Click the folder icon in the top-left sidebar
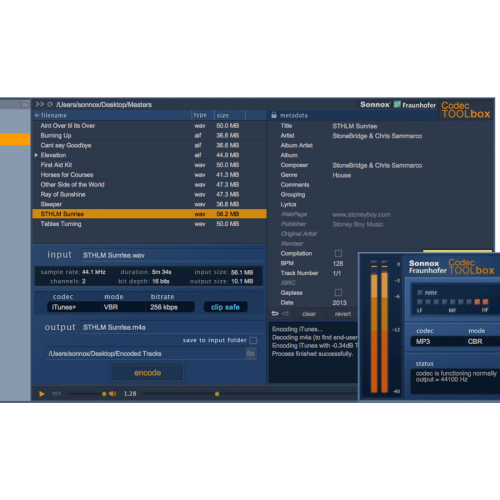Image resolution: width=500 pixels, height=500 pixels. (25, 105)
